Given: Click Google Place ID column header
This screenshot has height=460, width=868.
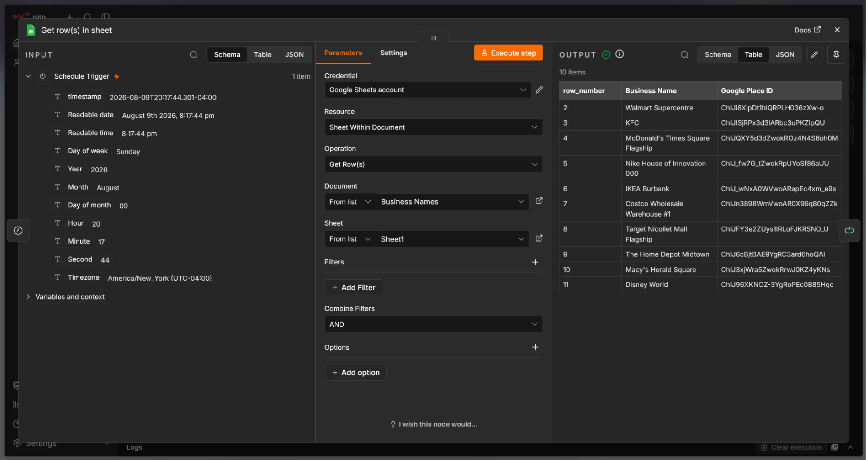Looking at the screenshot, I should 779,91.
